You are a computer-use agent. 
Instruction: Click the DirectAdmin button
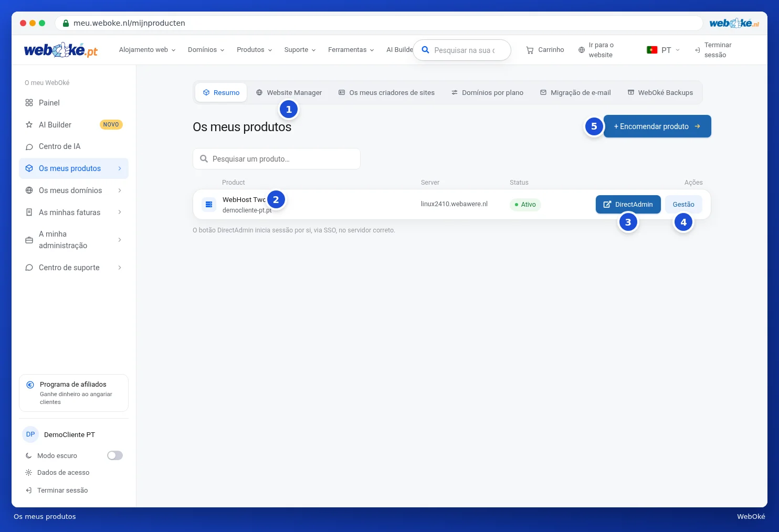click(x=628, y=205)
